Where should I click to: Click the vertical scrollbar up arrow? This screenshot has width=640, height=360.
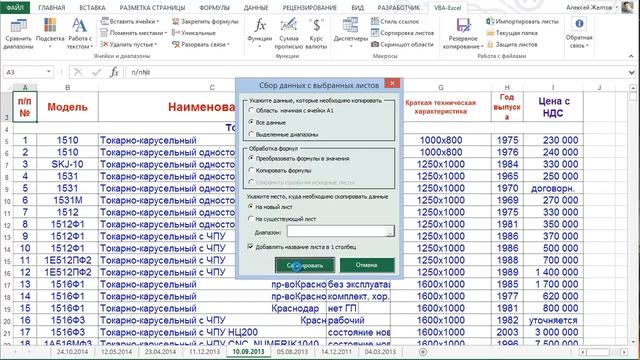[x=633, y=87]
